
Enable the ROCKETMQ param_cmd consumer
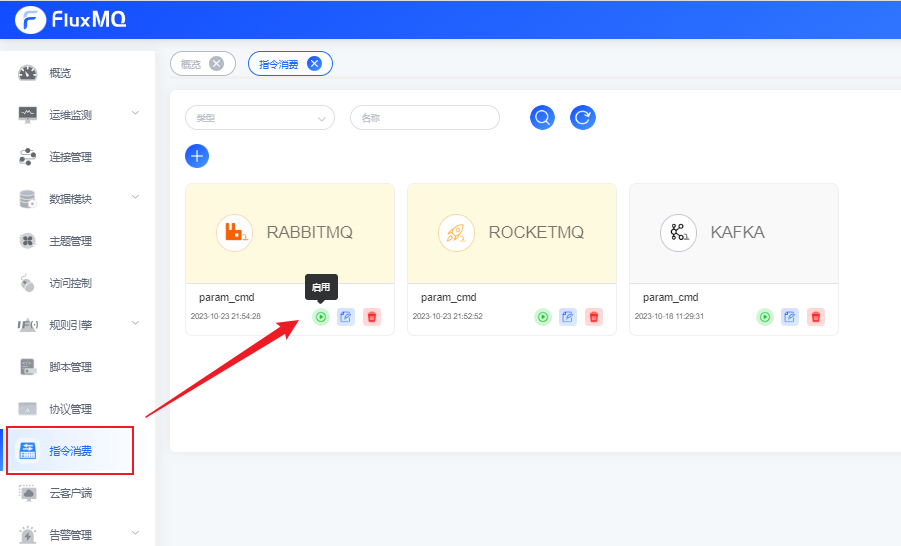tap(543, 317)
